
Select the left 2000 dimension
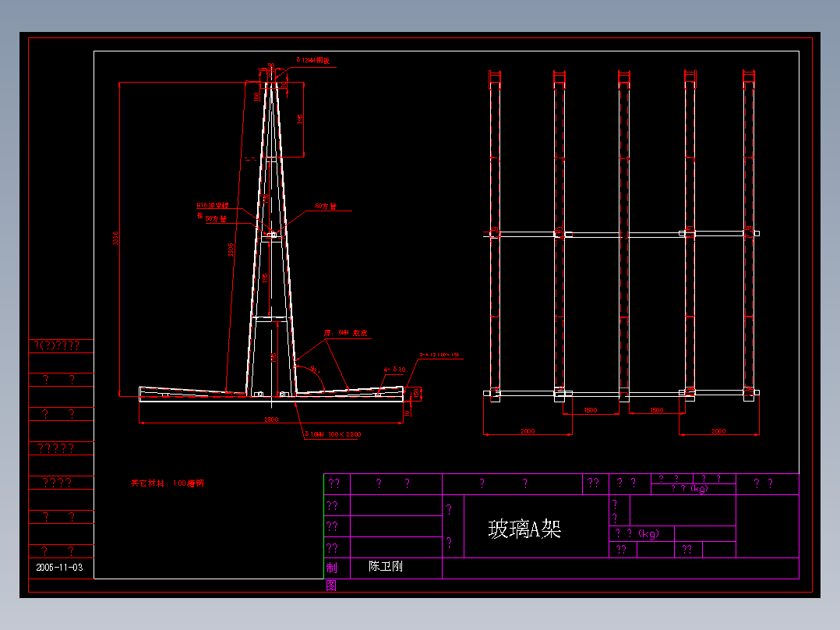(x=528, y=431)
